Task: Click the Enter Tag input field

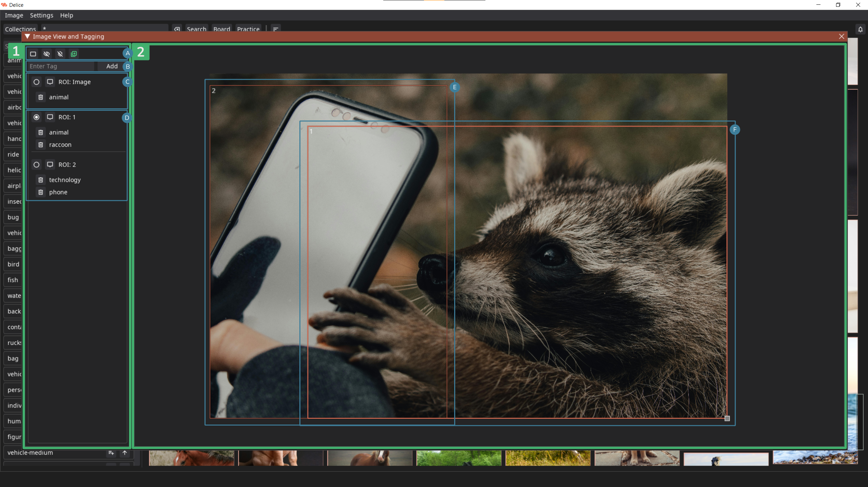Action: (61, 66)
